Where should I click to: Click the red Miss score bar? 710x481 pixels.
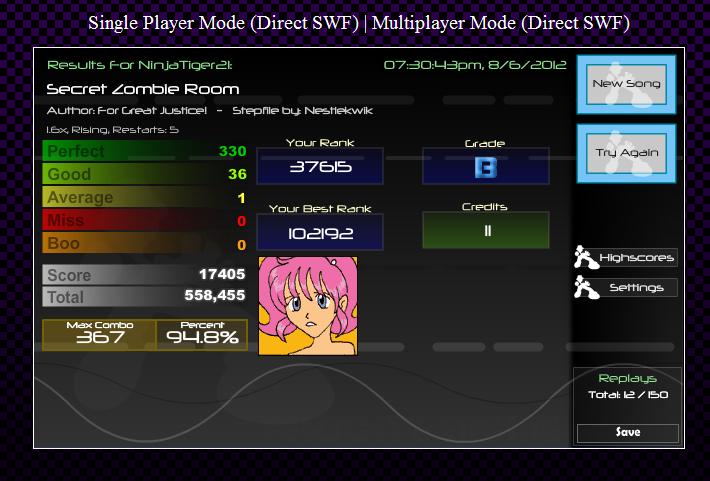click(x=145, y=220)
